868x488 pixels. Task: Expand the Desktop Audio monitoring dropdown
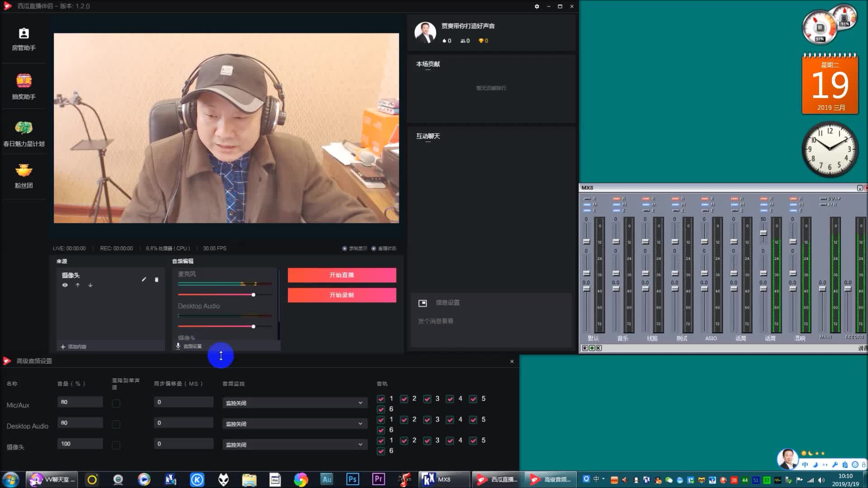[x=294, y=424]
